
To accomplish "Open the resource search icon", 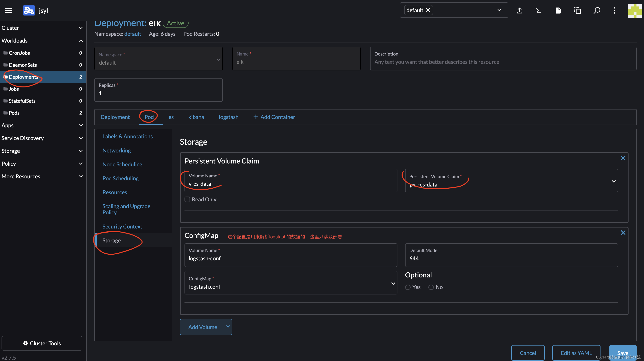I will click(597, 10).
